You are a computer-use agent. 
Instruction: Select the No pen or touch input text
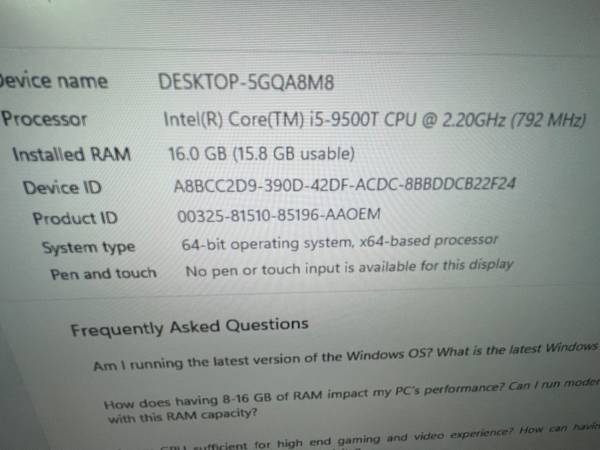click(349, 268)
